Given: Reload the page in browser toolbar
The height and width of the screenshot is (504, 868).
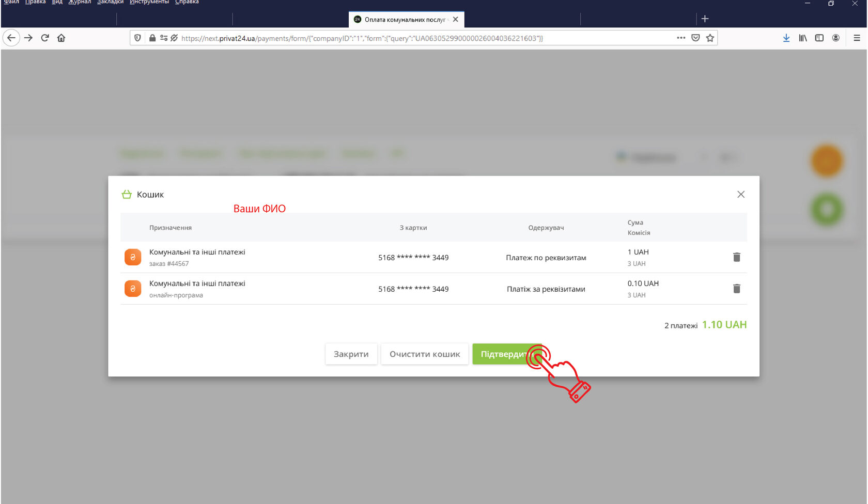Looking at the screenshot, I should click(45, 38).
